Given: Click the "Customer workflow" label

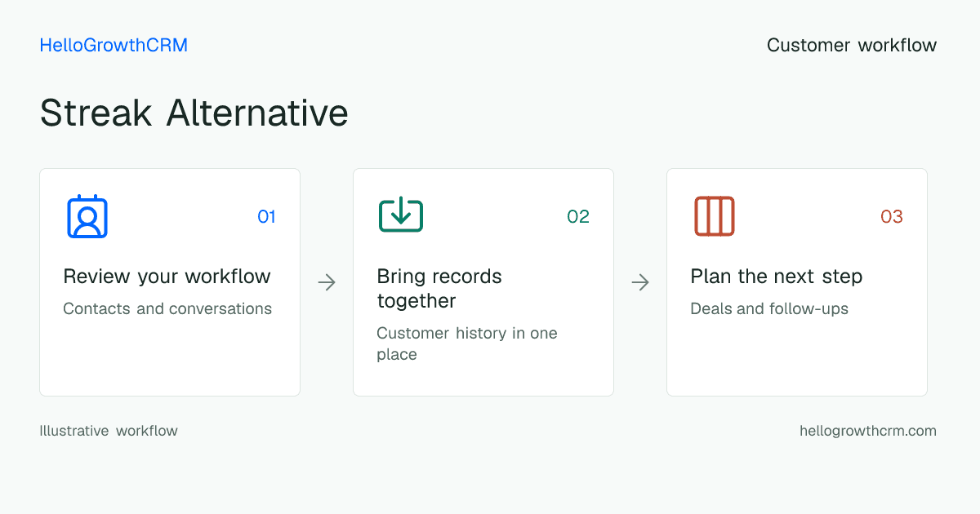Looking at the screenshot, I should [x=852, y=46].
